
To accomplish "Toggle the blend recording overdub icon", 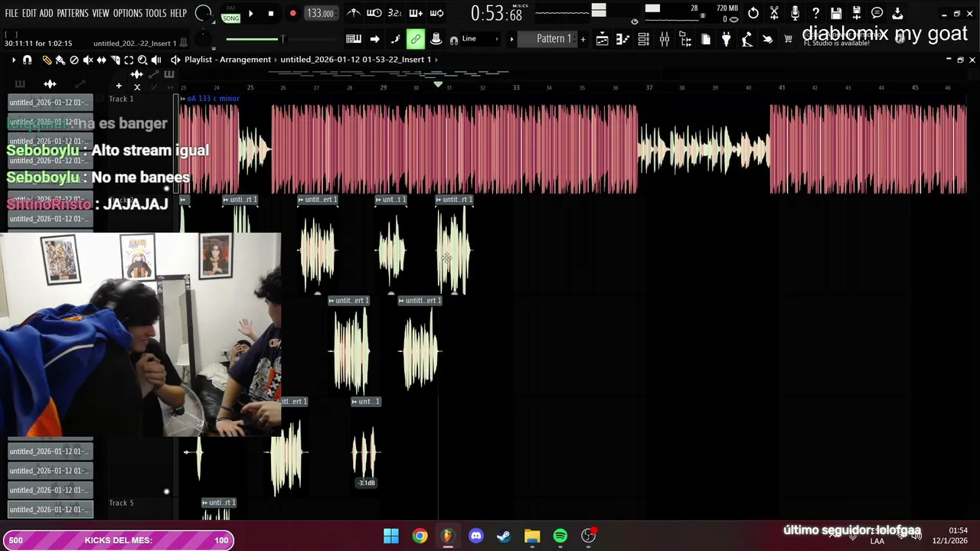I will coord(416,13).
